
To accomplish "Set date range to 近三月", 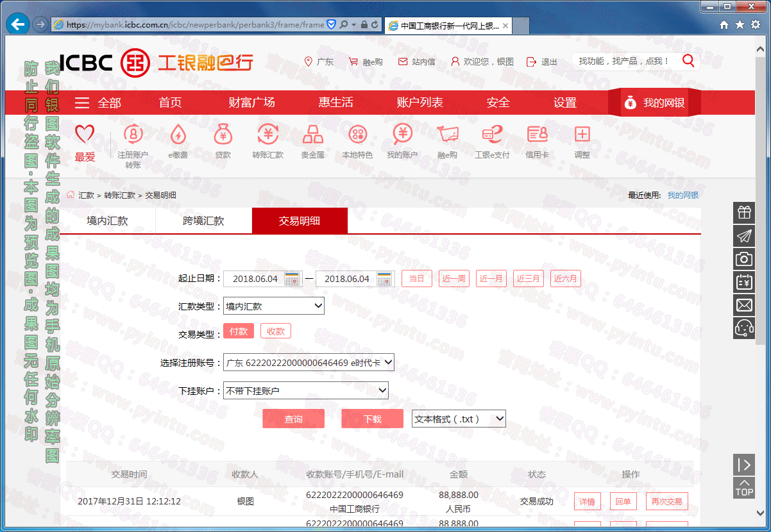I will tap(528, 279).
